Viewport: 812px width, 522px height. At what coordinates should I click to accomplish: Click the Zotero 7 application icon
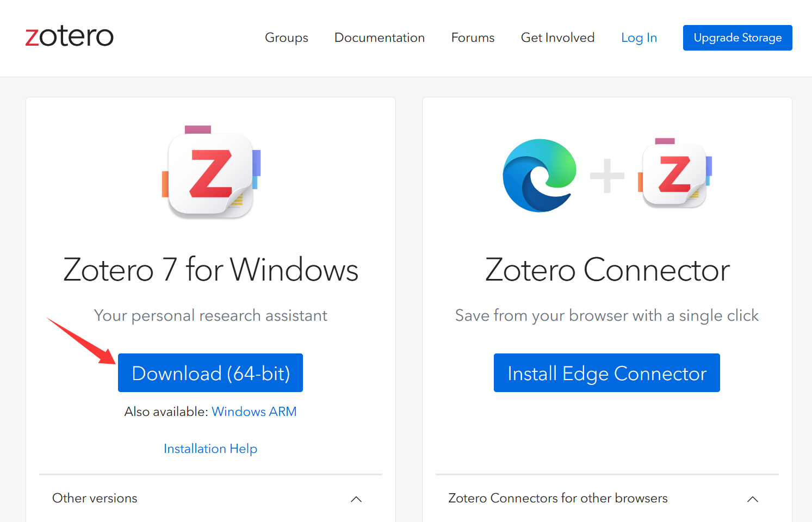211,173
